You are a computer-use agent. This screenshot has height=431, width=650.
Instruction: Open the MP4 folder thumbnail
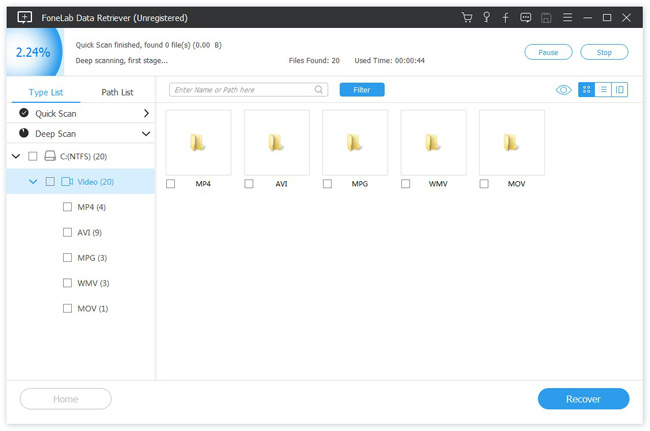pyautogui.click(x=198, y=142)
